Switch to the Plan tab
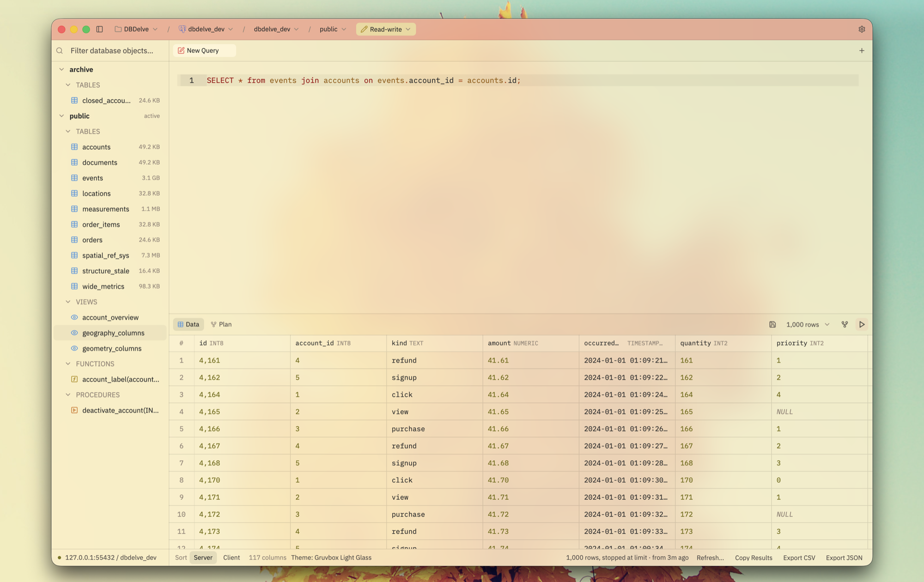Image resolution: width=924 pixels, height=582 pixels. (221, 324)
